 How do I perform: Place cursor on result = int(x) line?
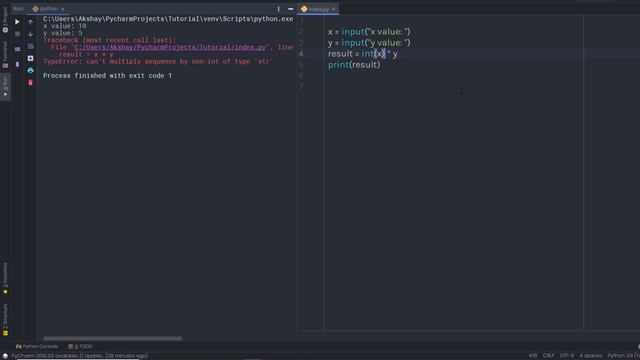point(362,54)
